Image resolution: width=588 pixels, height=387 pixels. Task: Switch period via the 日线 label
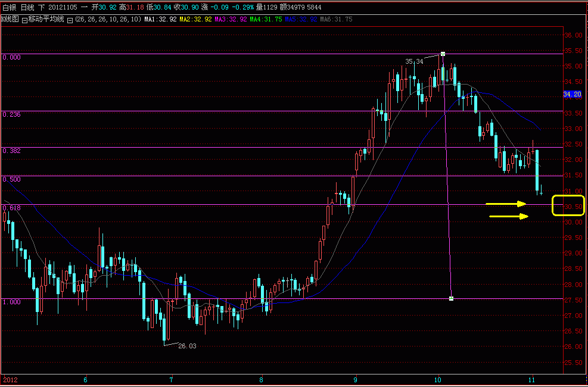click(x=27, y=8)
